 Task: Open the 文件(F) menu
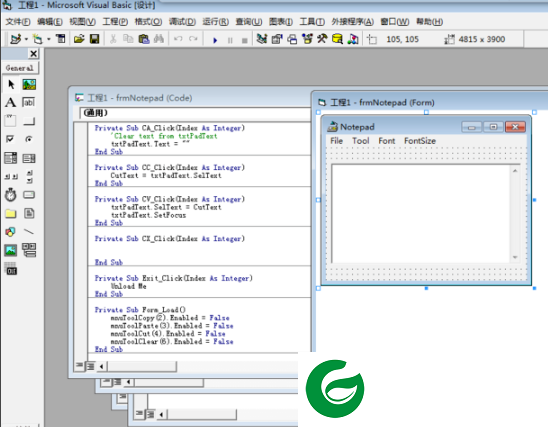click(x=18, y=22)
